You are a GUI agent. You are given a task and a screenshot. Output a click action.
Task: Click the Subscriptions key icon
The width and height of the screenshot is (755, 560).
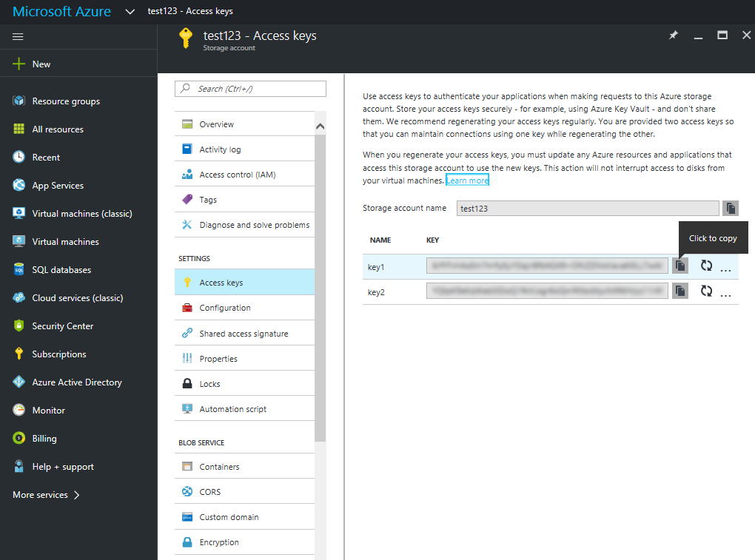19,354
